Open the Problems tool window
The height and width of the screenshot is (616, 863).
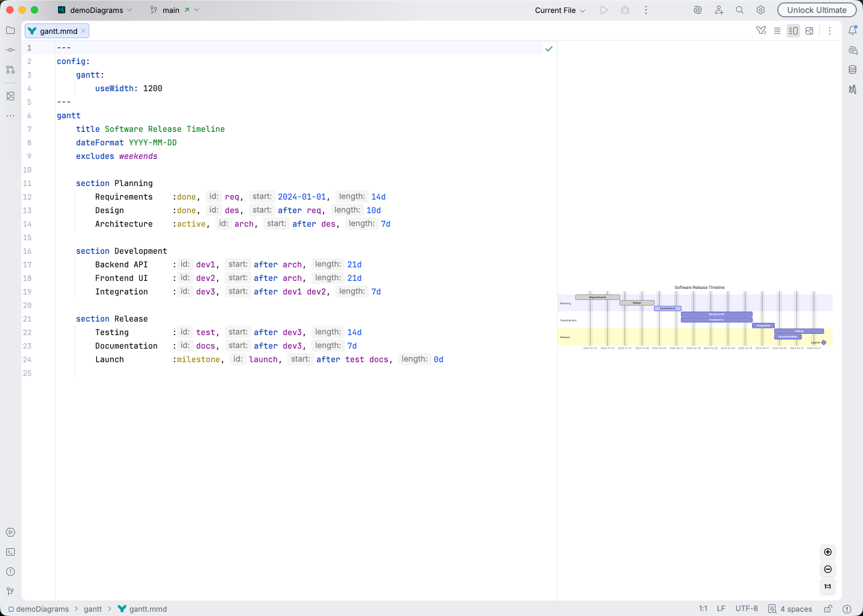tap(10, 572)
